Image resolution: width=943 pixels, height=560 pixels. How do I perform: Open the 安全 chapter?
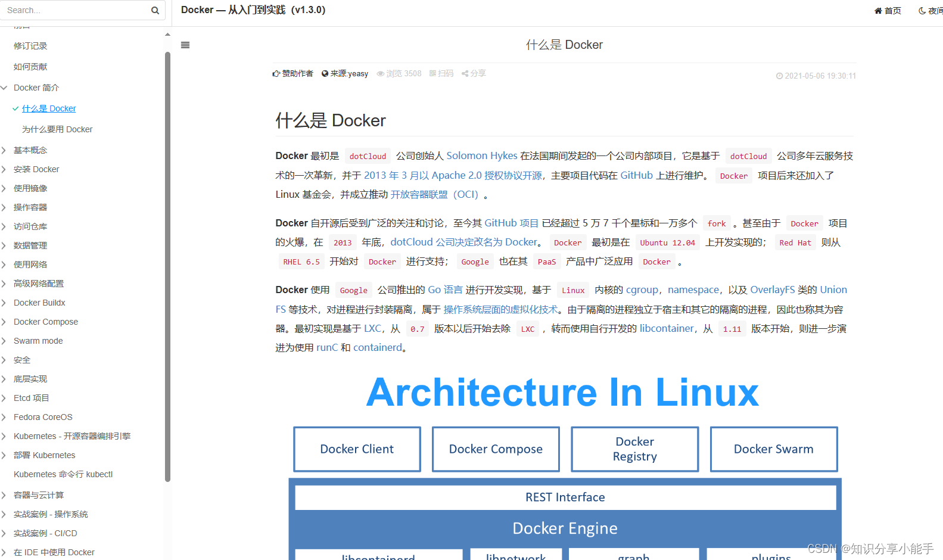22,360
